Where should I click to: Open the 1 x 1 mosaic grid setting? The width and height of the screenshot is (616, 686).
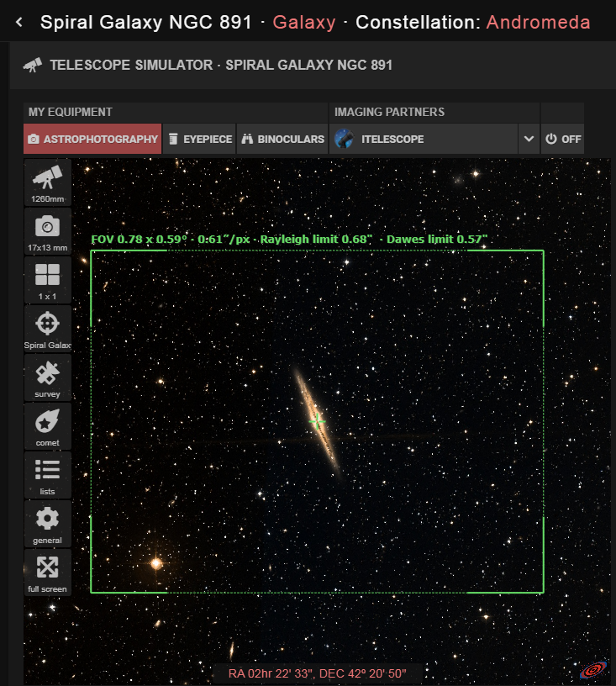[47, 280]
